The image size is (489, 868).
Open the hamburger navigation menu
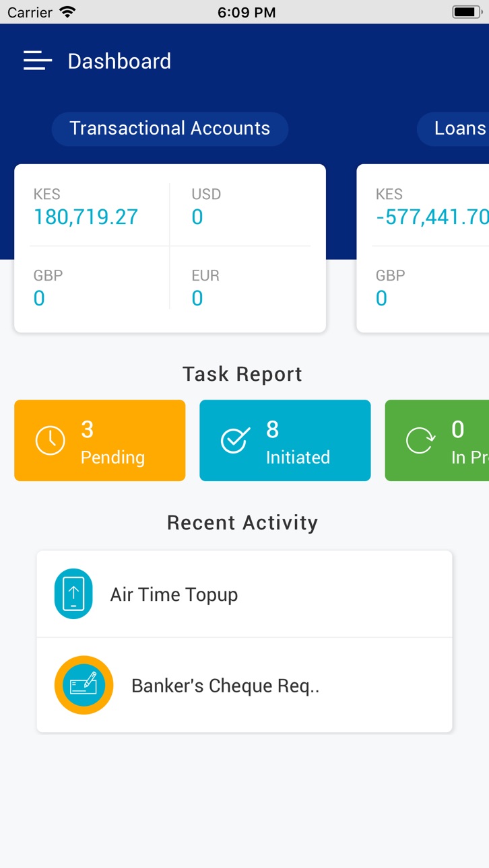(38, 61)
